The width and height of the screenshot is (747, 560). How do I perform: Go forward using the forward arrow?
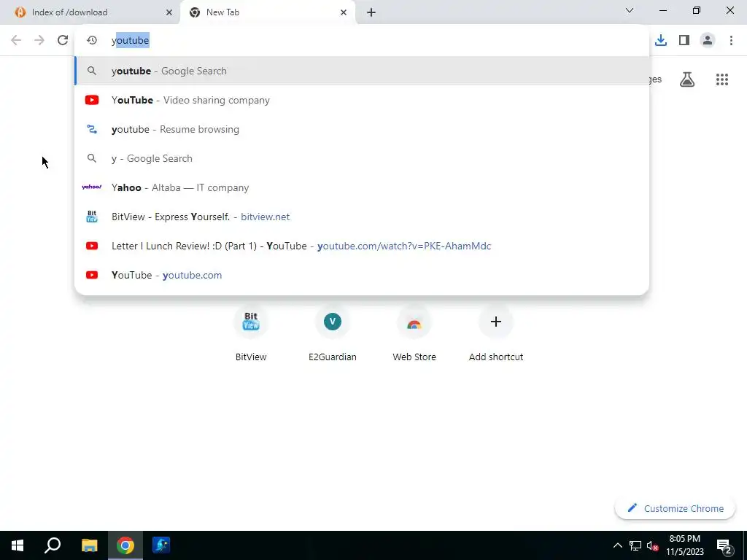[39, 40]
